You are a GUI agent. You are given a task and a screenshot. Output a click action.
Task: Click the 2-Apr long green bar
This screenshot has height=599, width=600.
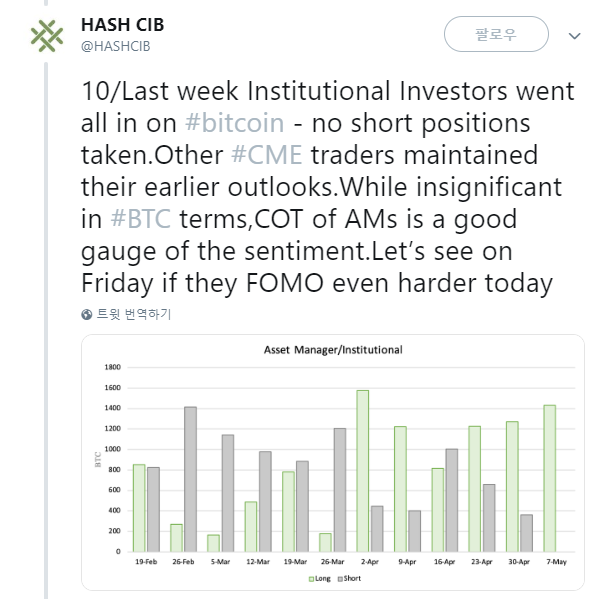pos(362,471)
